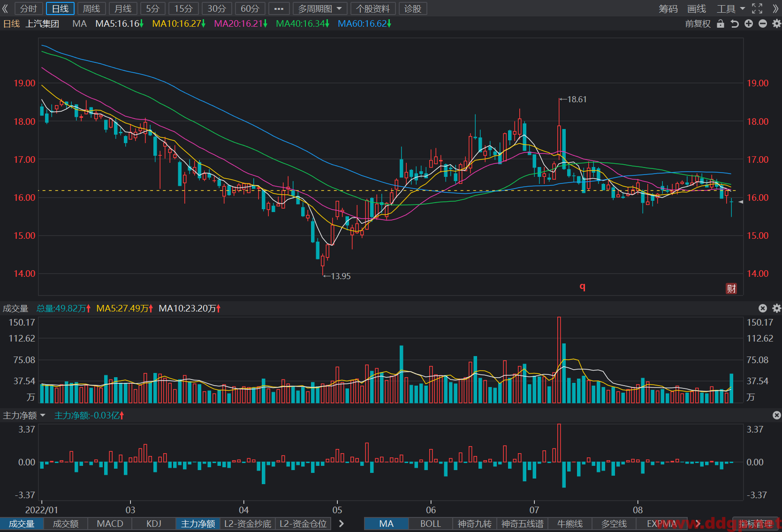The image size is (782, 532).
Task: Zoom out of the candlestick chart
Action: [763, 23]
